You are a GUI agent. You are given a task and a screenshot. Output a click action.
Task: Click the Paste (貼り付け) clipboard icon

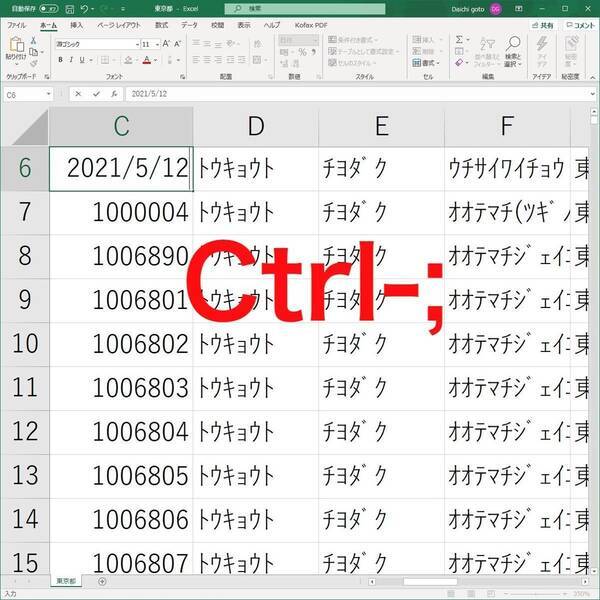coord(16,44)
